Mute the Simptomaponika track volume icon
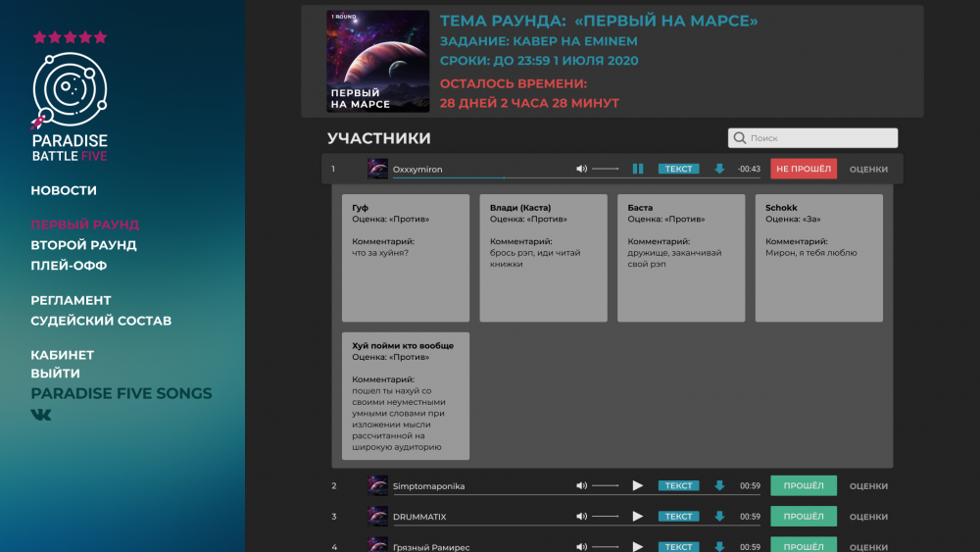980x552 pixels. click(x=581, y=485)
